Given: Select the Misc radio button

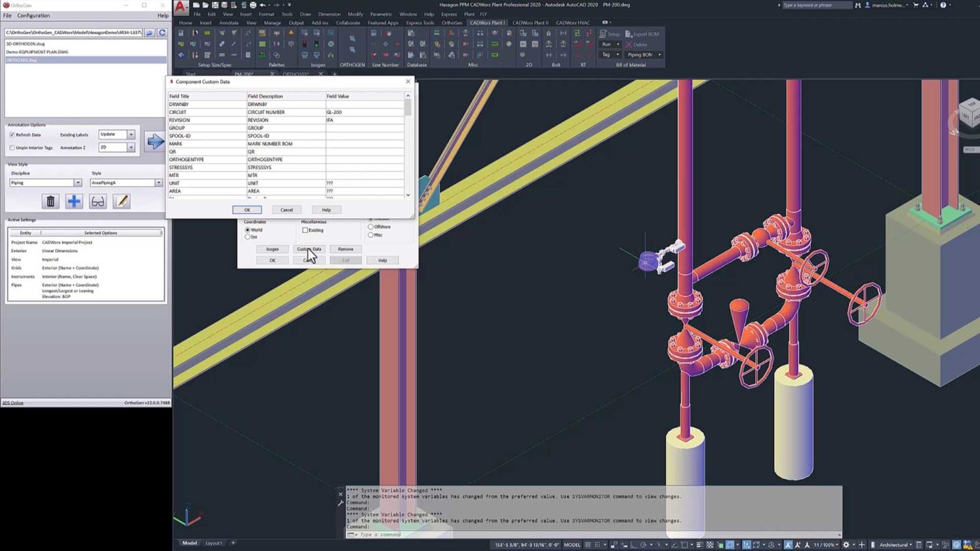Looking at the screenshot, I should coord(371,235).
